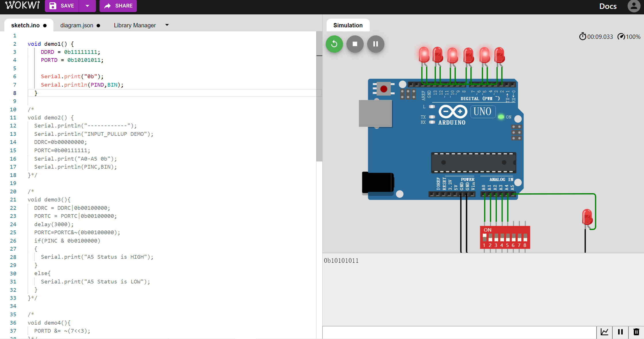Clear serial monitor with trash icon
This screenshot has height=339, width=644.
[x=636, y=332]
